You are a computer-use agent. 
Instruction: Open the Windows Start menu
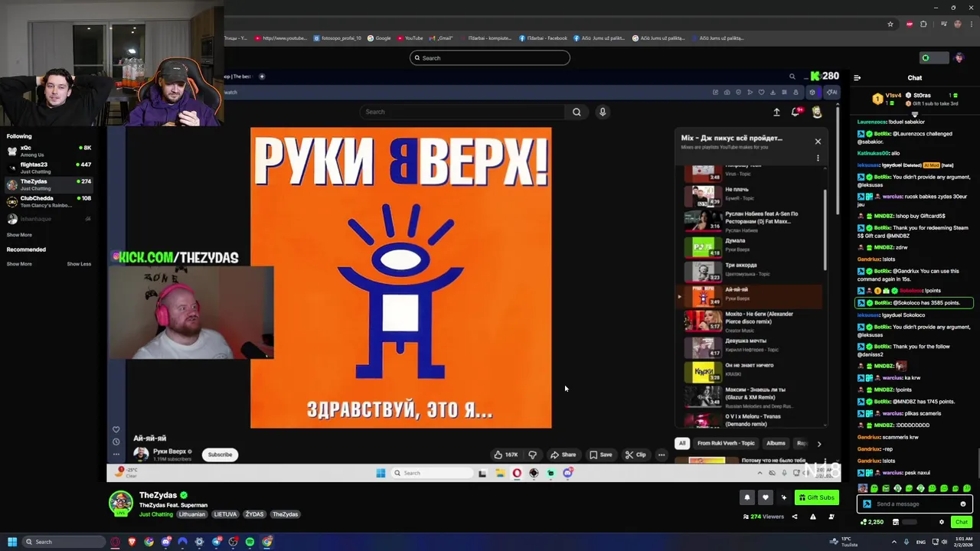pyautogui.click(x=12, y=542)
